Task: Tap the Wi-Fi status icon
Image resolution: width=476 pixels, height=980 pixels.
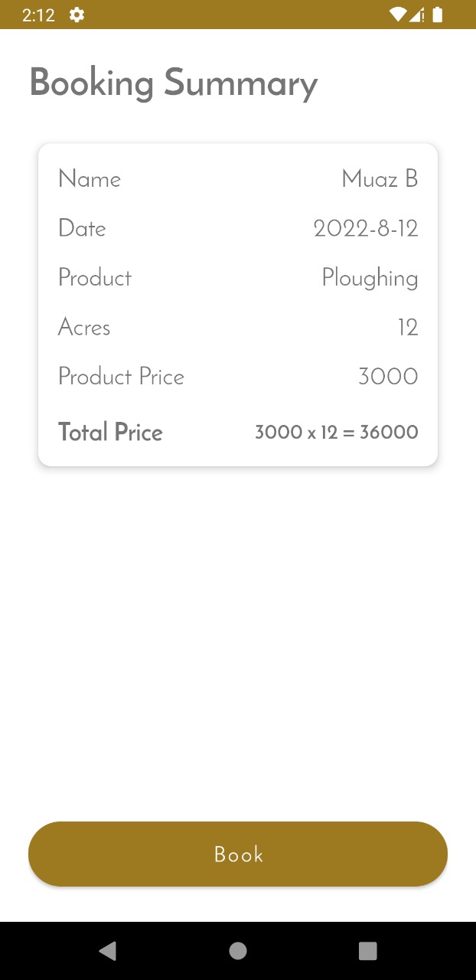Action: (x=398, y=15)
